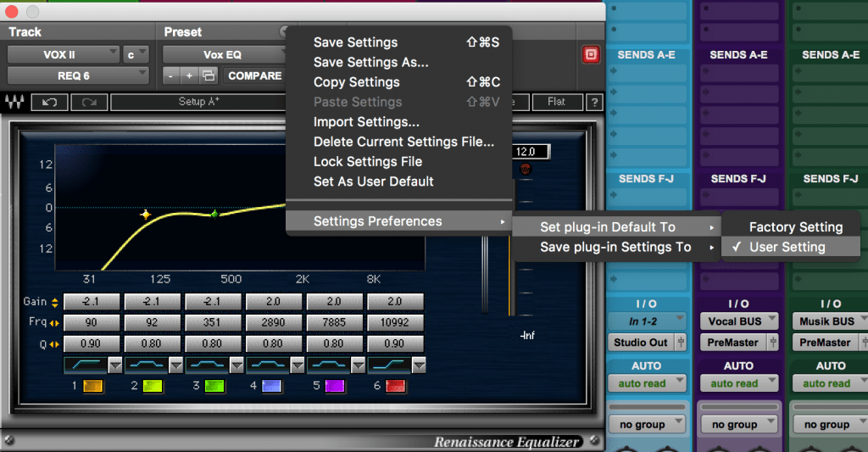The width and height of the screenshot is (868, 452).
Task: Open Save plug-in Settings To submenu
Action: click(616, 247)
